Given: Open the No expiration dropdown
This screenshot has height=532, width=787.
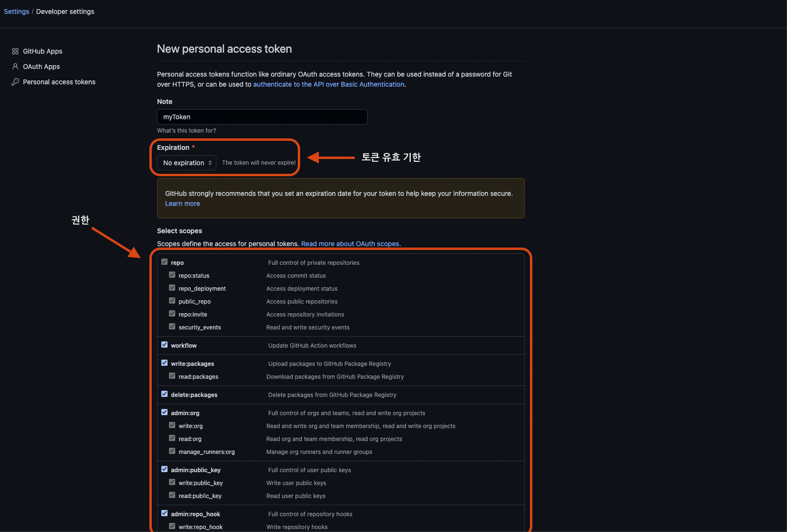Looking at the screenshot, I should point(186,162).
